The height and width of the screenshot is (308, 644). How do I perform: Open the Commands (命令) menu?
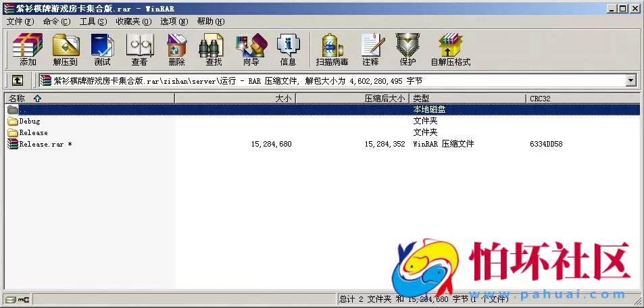click(x=57, y=22)
